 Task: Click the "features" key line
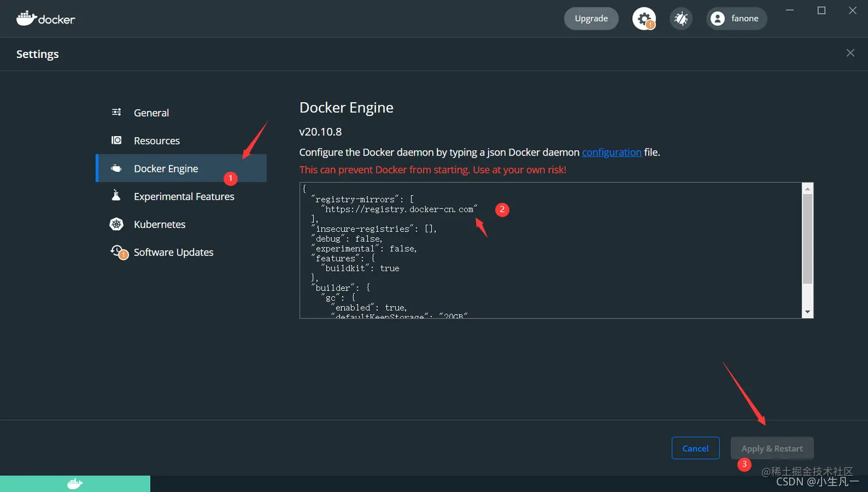pyautogui.click(x=343, y=258)
